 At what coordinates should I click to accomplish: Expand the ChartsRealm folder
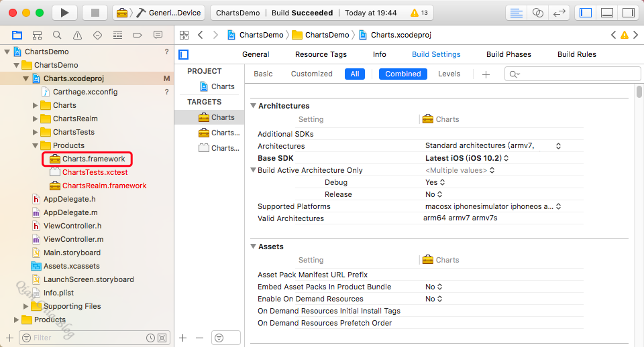pyautogui.click(x=36, y=119)
